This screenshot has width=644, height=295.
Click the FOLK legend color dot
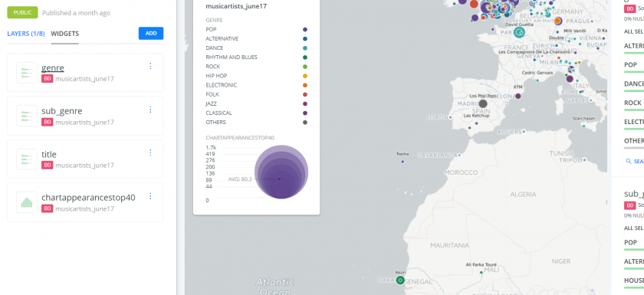point(305,94)
